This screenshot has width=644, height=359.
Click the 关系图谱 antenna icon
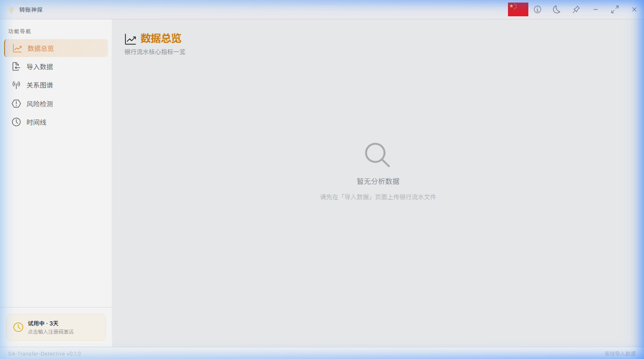tap(16, 85)
